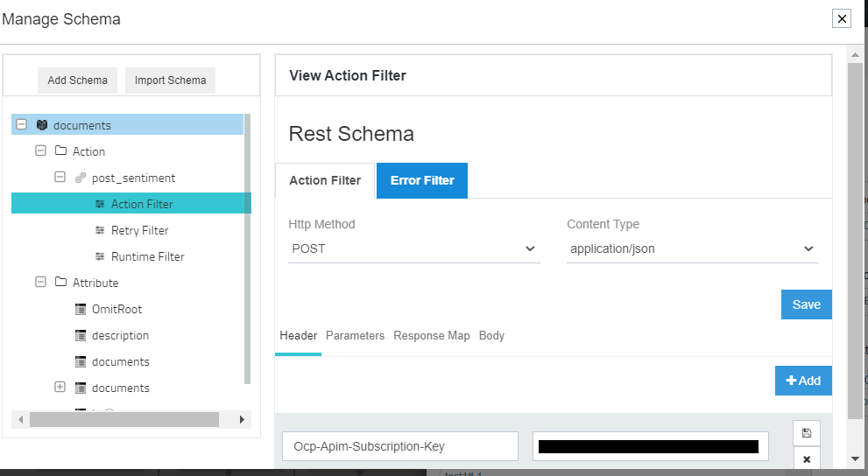Open the Content Type dropdown
The image size is (868, 476).
[693, 248]
